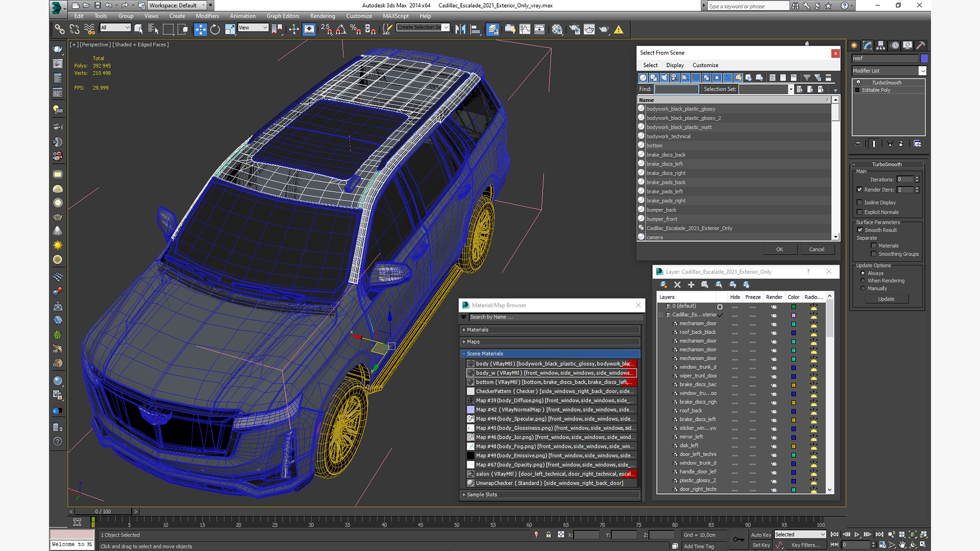This screenshot has height=551, width=980.
Task: Open the Utilities hammer panel tab
Action: point(921,45)
